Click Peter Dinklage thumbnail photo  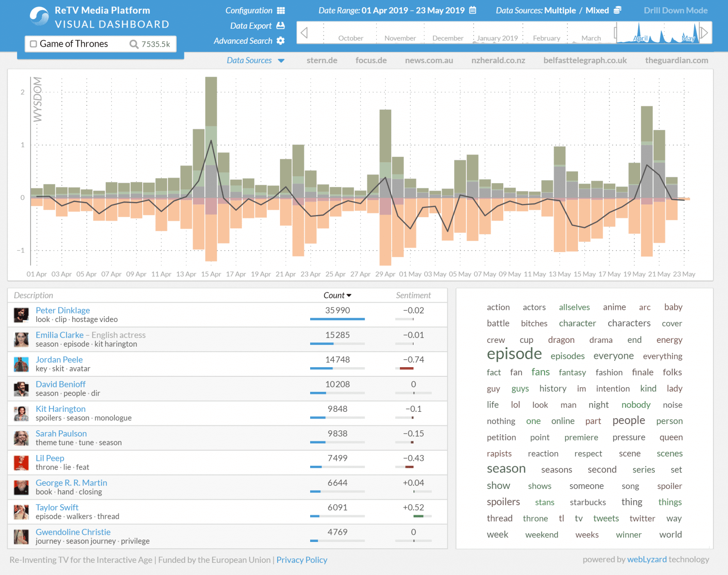point(21,315)
